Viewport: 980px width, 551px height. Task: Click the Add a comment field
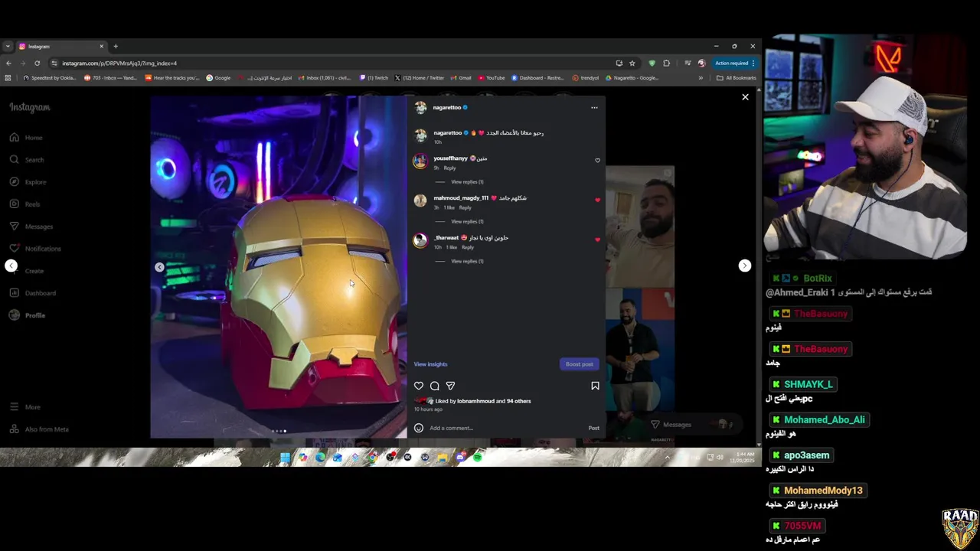click(505, 428)
